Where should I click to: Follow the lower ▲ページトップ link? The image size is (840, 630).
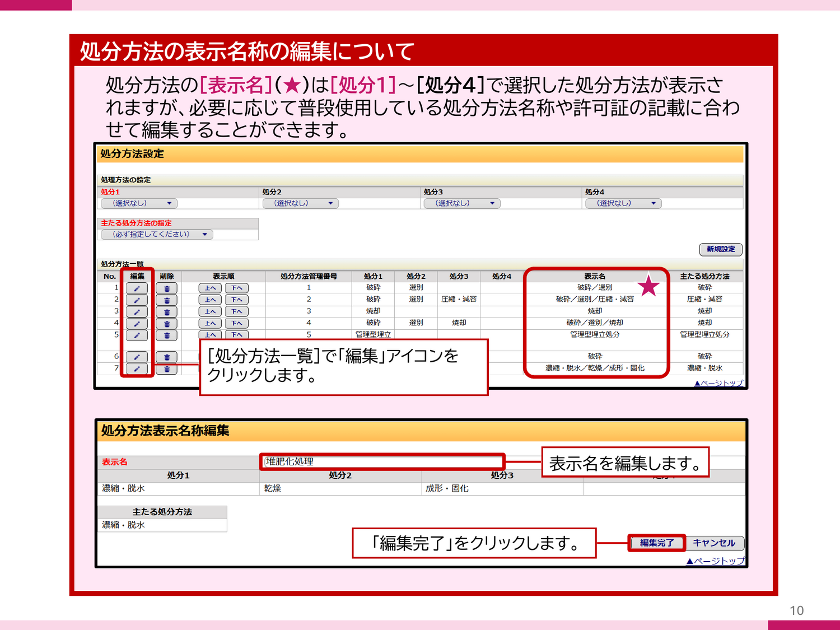[x=716, y=561]
